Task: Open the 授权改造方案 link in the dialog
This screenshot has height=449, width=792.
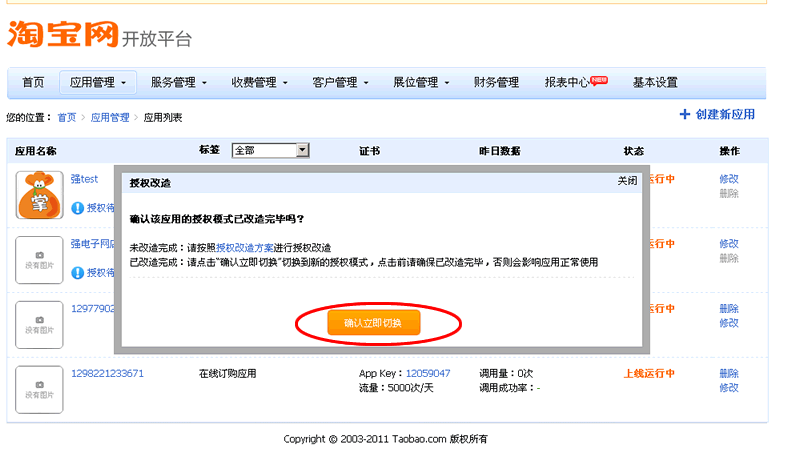Action: [x=244, y=248]
